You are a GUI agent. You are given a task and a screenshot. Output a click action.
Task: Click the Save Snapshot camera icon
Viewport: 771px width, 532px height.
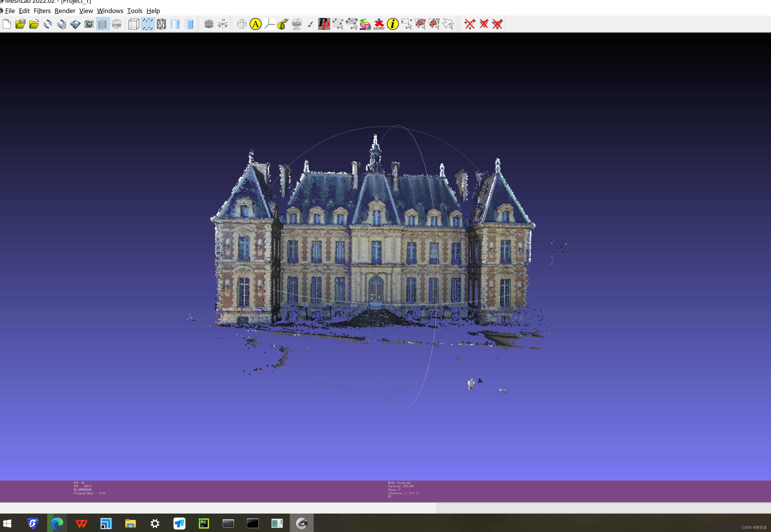89,24
